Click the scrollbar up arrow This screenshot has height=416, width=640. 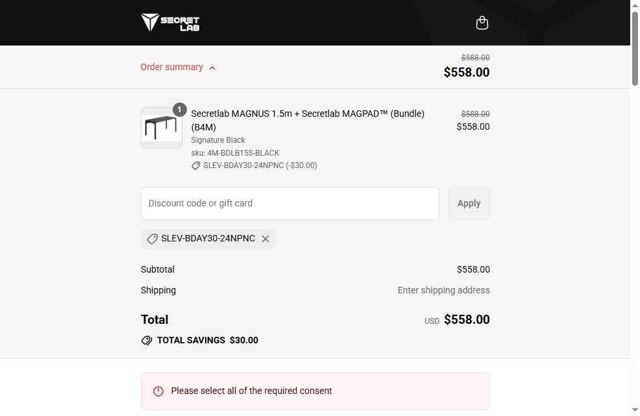click(x=634, y=5)
